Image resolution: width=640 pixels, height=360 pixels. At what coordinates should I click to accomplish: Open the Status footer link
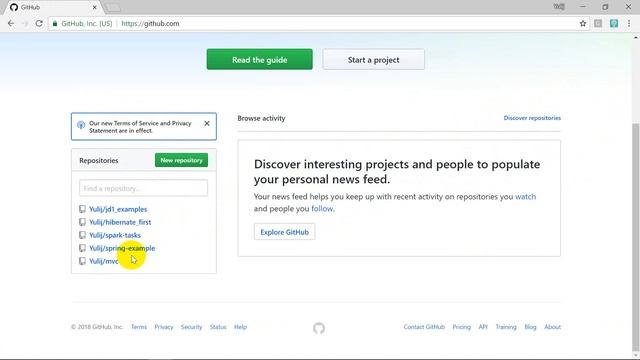(x=218, y=327)
